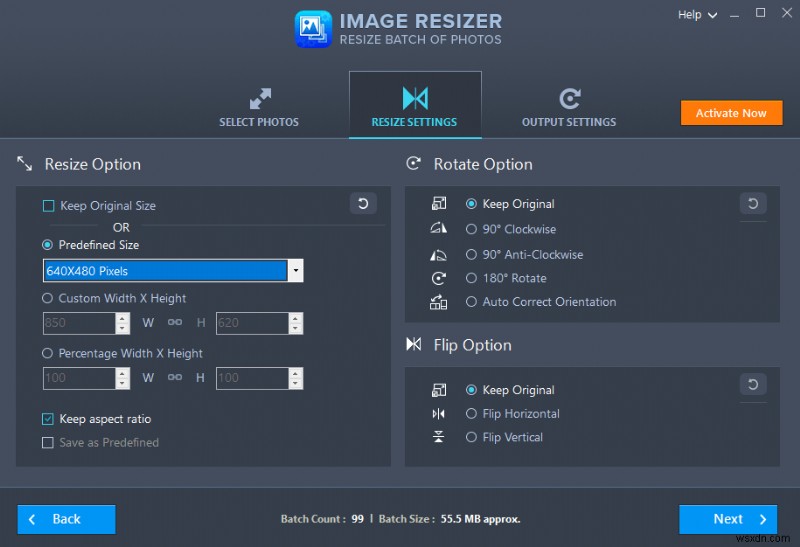Click the flip Keep Original icon
Image resolution: width=800 pixels, height=547 pixels.
click(439, 390)
